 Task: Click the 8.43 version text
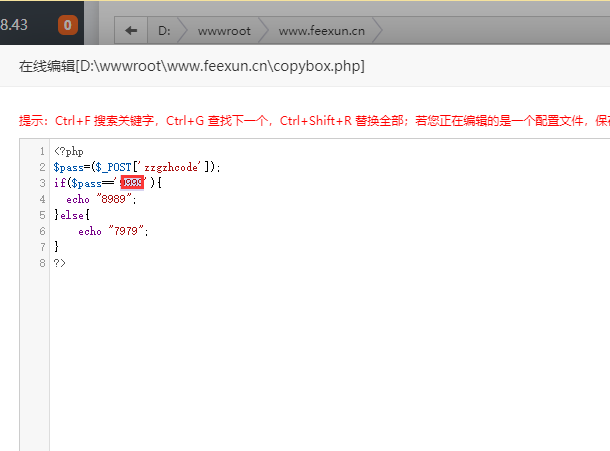14,26
